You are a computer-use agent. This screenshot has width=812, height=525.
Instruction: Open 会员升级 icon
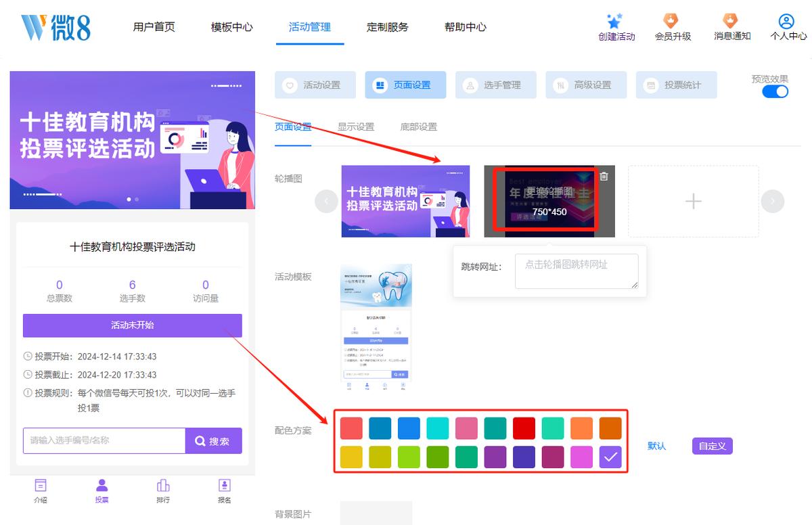click(670, 20)
